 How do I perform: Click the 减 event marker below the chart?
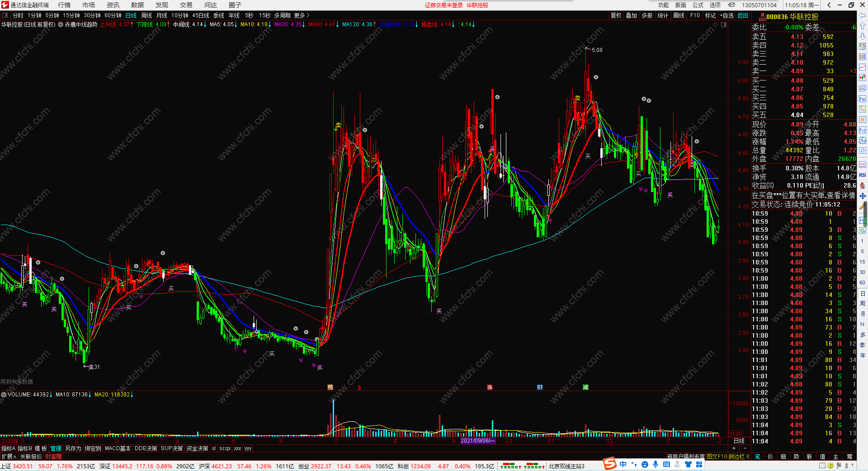coord(585,387)
